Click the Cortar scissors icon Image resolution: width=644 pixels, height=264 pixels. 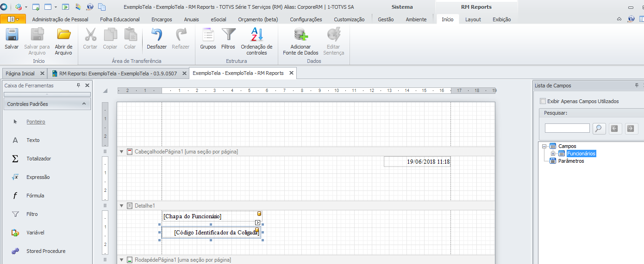point(90,35)
